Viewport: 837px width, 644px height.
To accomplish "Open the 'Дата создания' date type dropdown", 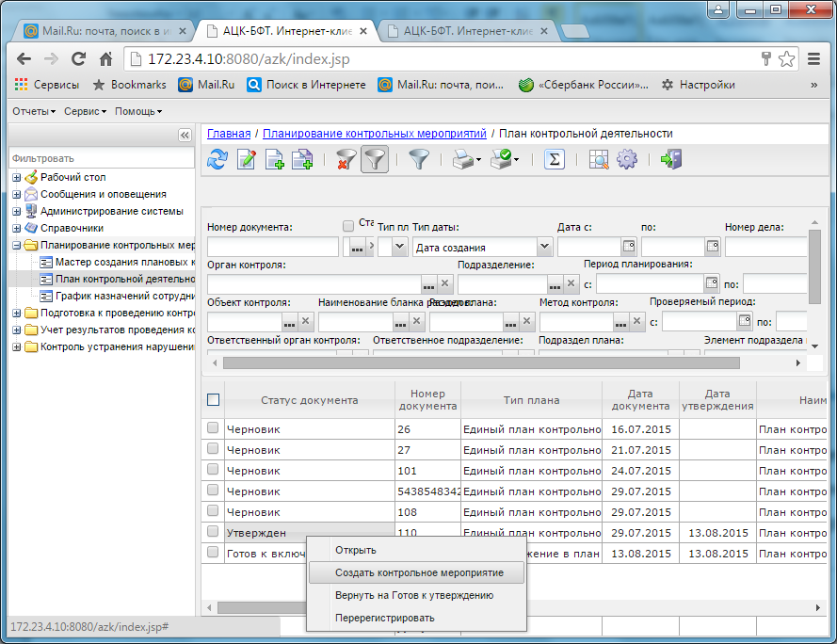I will tap(544, 247).
